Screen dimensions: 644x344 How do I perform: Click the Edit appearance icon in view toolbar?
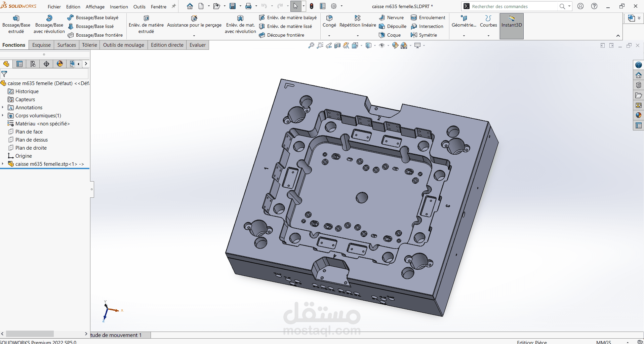coord(395,45)
